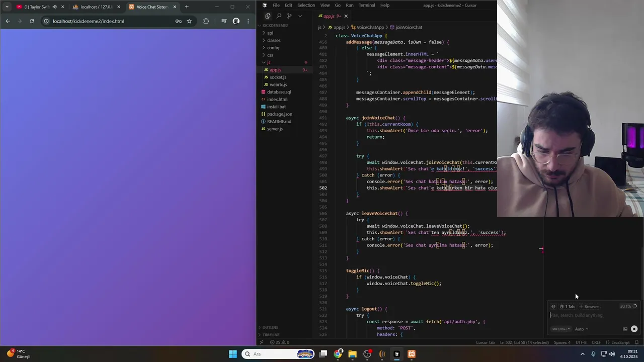Open the Edit menu in Cursor
Viewport: 644px width, 362px height.
click(x=288, y=5)
